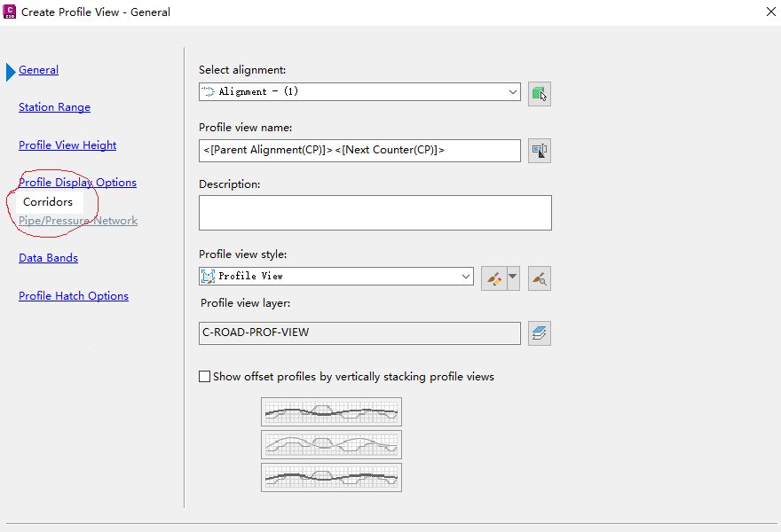
Task: Open the layer selection dialog for profile view layer
Action: (540, 332)
